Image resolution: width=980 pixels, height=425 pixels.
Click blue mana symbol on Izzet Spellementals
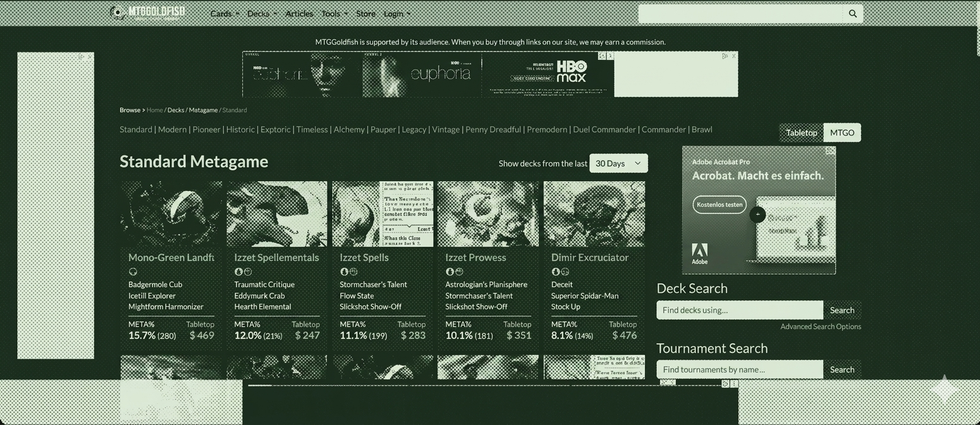(x=238, y=271)
